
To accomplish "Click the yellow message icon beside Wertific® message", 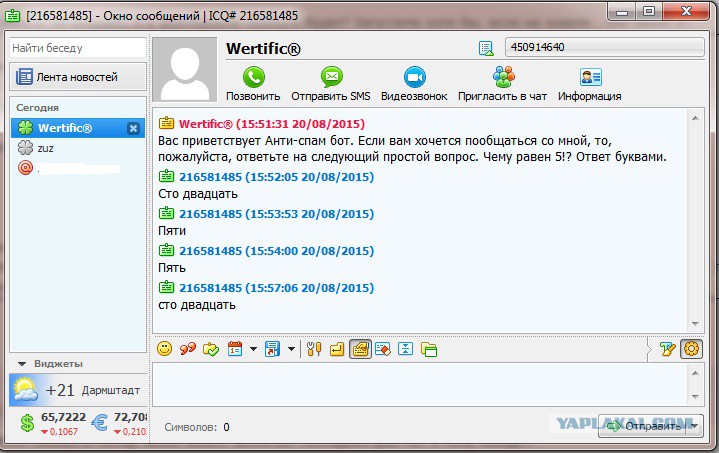I will [x=166, y=123].
